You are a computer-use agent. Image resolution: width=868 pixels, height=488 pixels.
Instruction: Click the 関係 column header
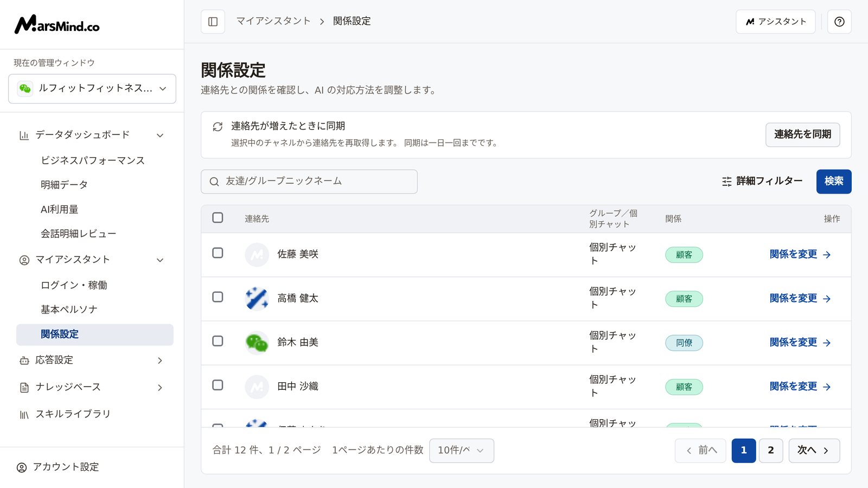pyautogui.click(x=673, y=219)
